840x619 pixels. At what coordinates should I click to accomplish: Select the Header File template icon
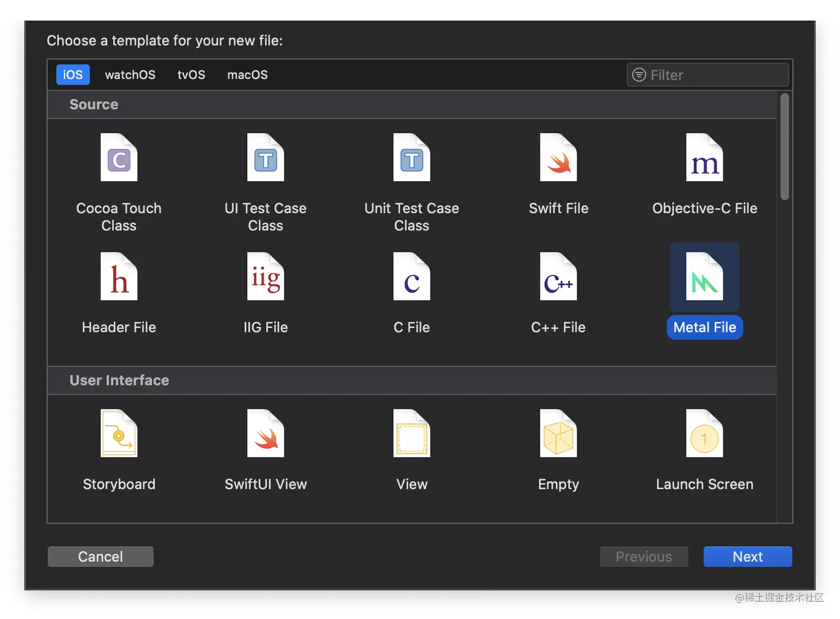tap(119, 276)
